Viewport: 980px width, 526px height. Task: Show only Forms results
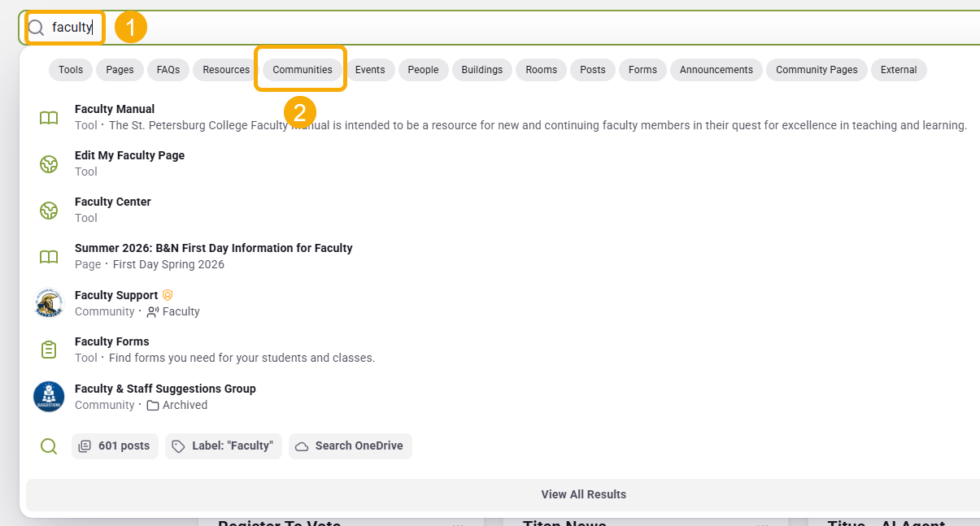642,70
